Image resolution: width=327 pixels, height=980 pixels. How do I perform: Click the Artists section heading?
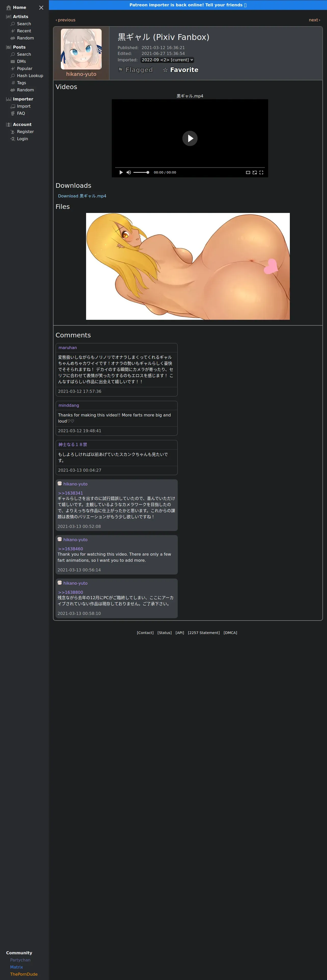(x=17, y=17)
